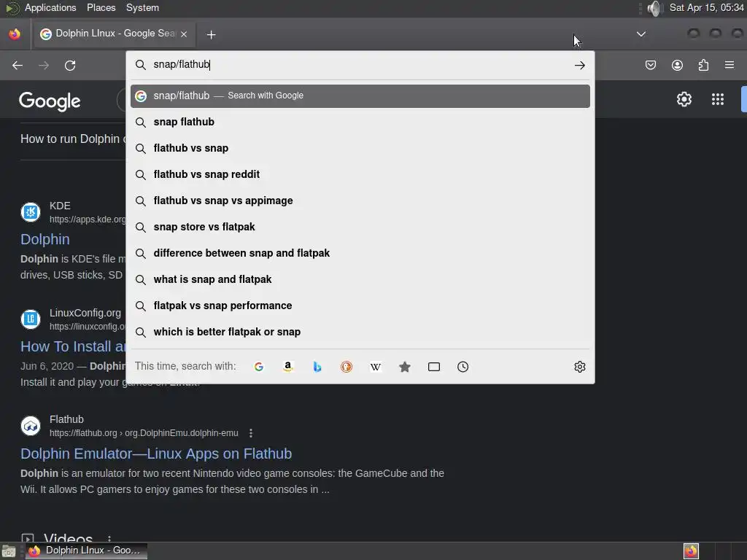Open search settings gear in the dropdown
747x560 pixels.
pos(579,367)
